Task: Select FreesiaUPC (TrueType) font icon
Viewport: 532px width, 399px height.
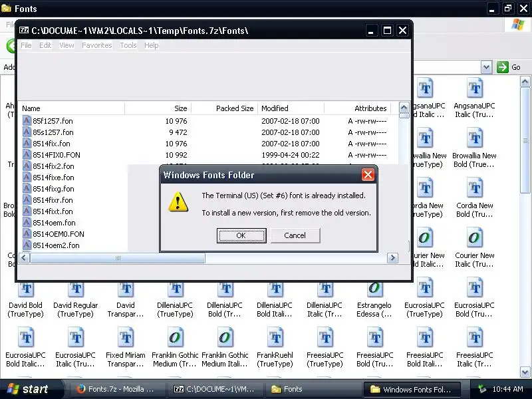Action: point(325,337)
